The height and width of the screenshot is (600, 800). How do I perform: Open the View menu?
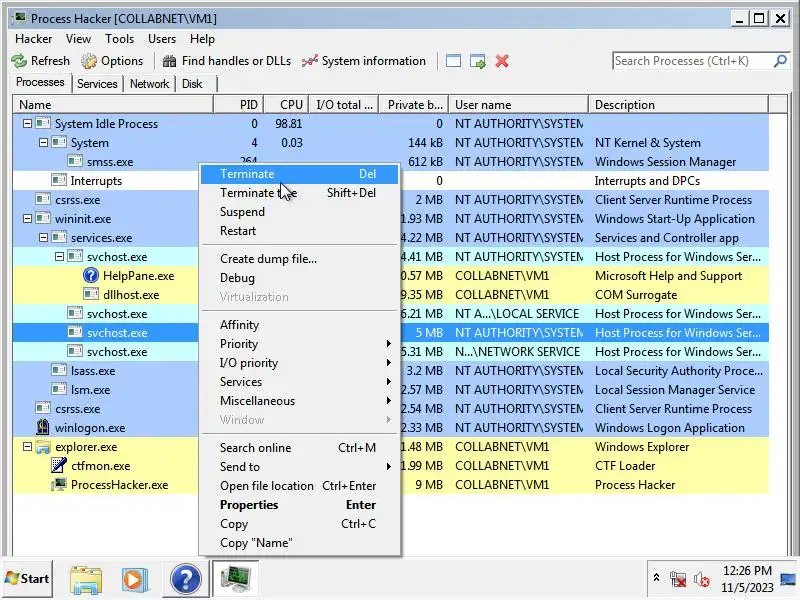point(78,39)
